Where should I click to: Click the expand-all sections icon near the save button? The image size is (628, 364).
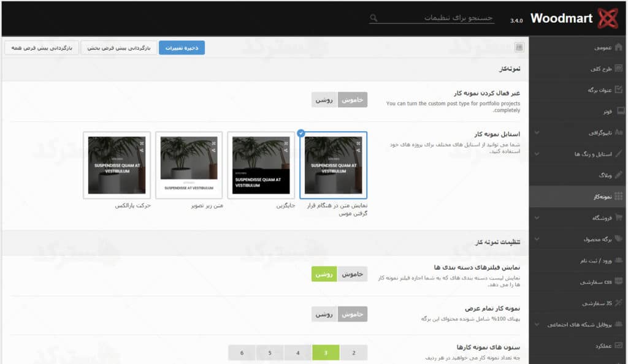tap(519, 47)
